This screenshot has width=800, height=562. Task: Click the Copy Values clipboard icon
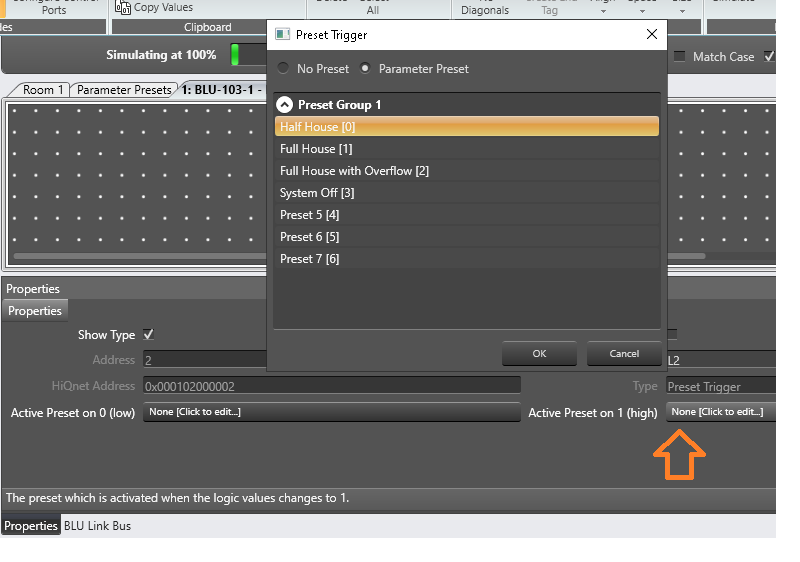coord(123,8)
